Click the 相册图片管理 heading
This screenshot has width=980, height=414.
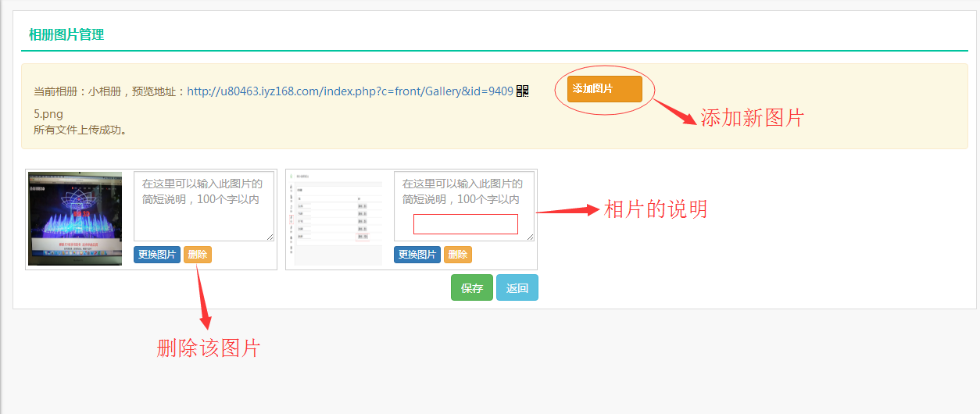[x=66, y=34]
